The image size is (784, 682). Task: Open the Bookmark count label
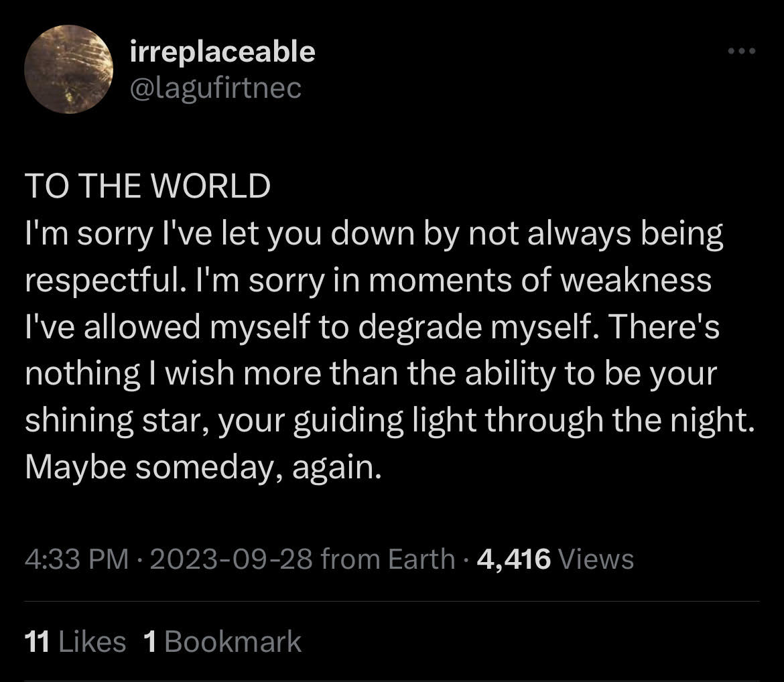point(233,642)
